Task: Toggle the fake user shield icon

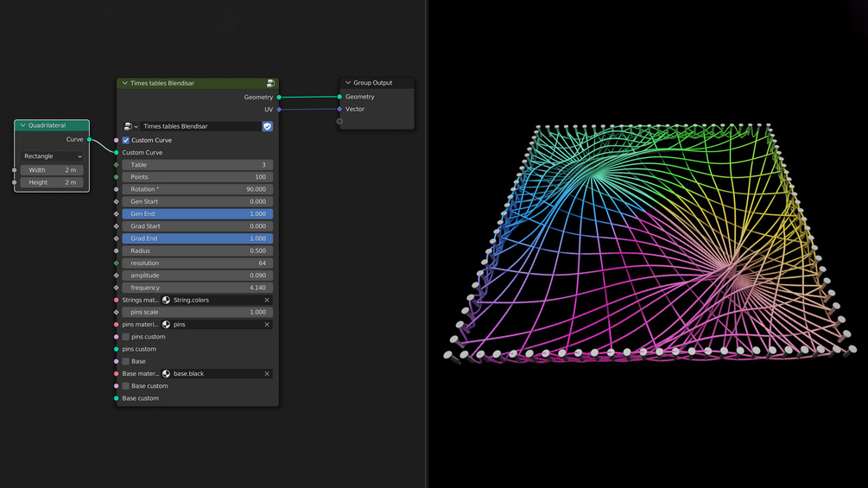Action: click(x=268, y=126)
